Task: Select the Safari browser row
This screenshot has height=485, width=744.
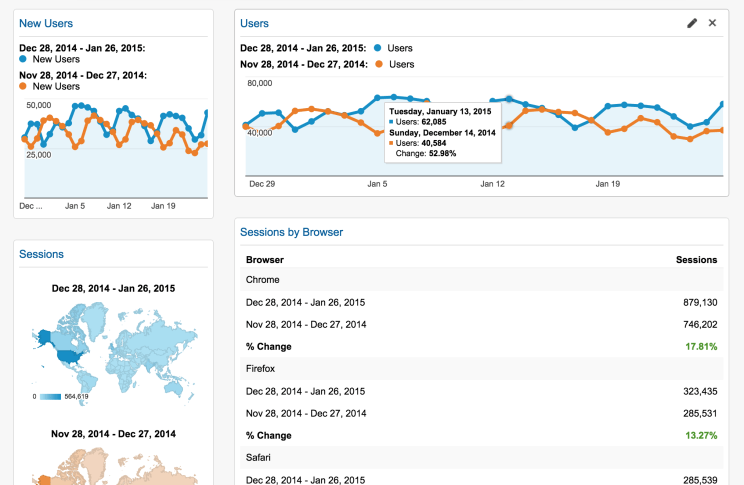Action: pyautogui.click(x=482, y=457)
